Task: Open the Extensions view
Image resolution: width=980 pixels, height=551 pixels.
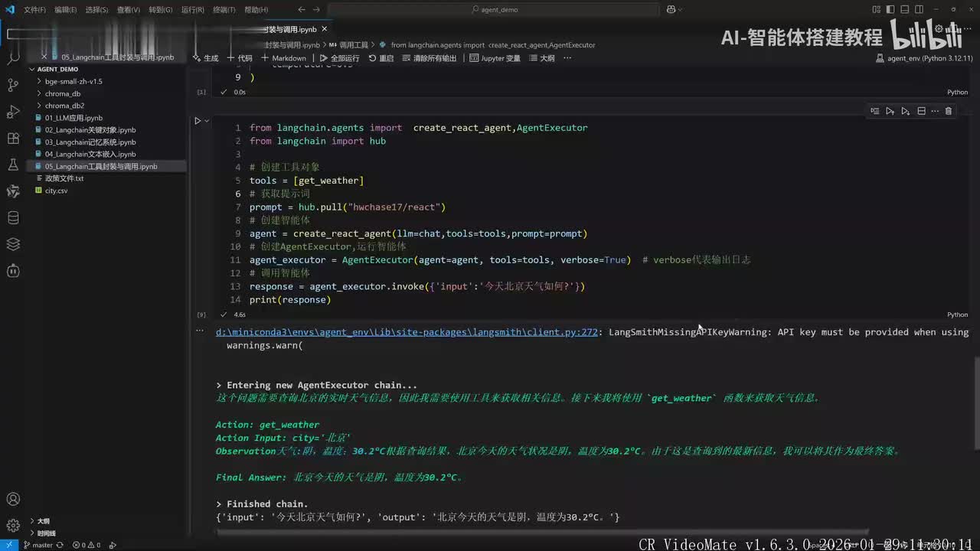Action: 13,139
